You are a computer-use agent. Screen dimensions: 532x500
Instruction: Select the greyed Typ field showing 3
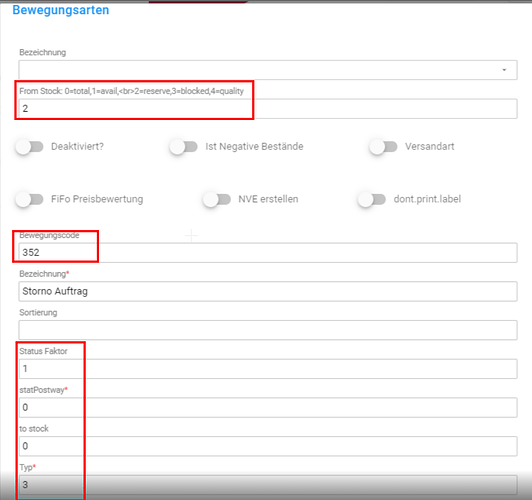coord(268,485)
